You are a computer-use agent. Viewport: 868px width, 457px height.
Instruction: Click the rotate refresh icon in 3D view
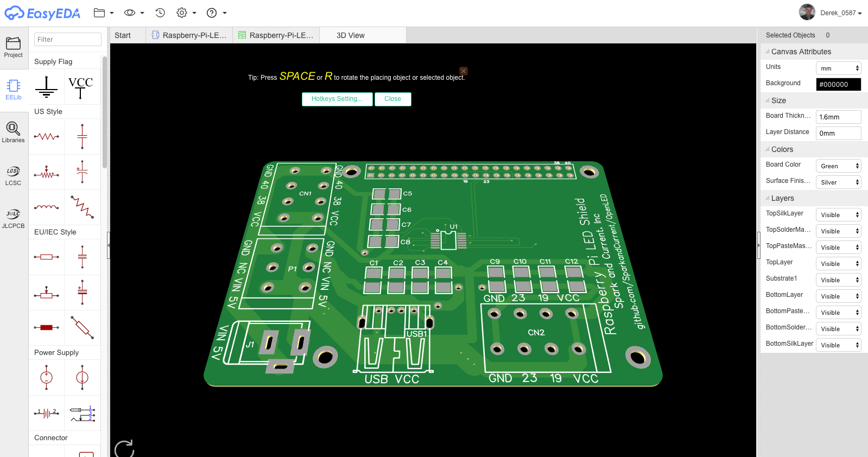pyautogui.click(x=124, y=449)
